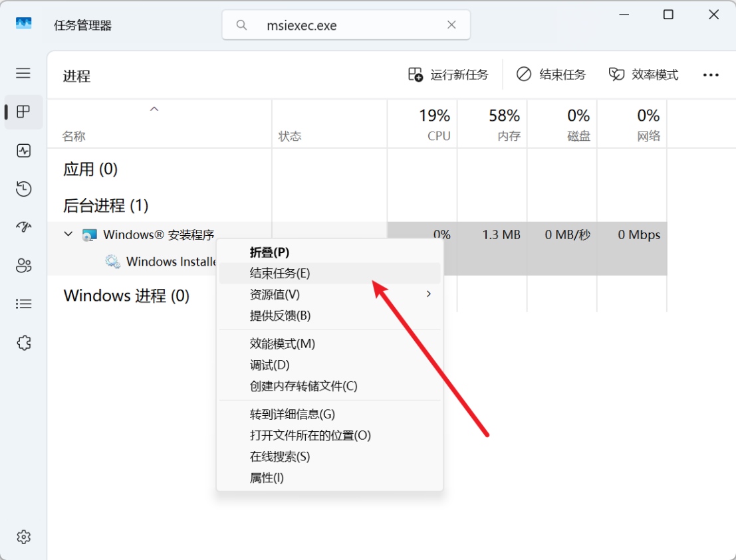Click 结束任务 toolbar button
The height and width of the screenshot is (560, 736).
(551, 74)
